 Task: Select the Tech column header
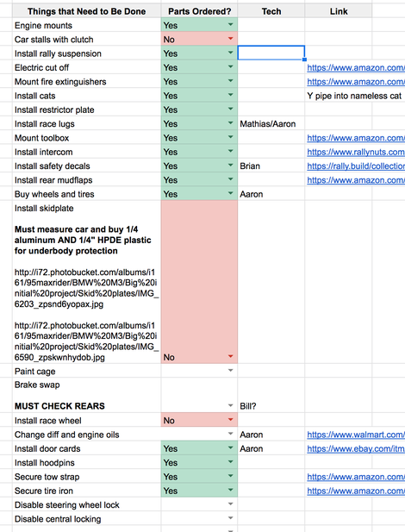tap(271, 11)
